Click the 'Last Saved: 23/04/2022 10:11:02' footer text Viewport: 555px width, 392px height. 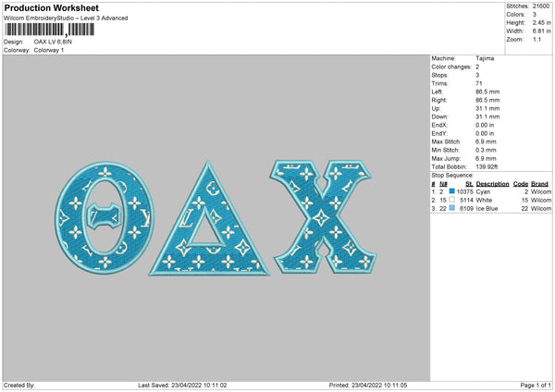[x=182, y=385]
